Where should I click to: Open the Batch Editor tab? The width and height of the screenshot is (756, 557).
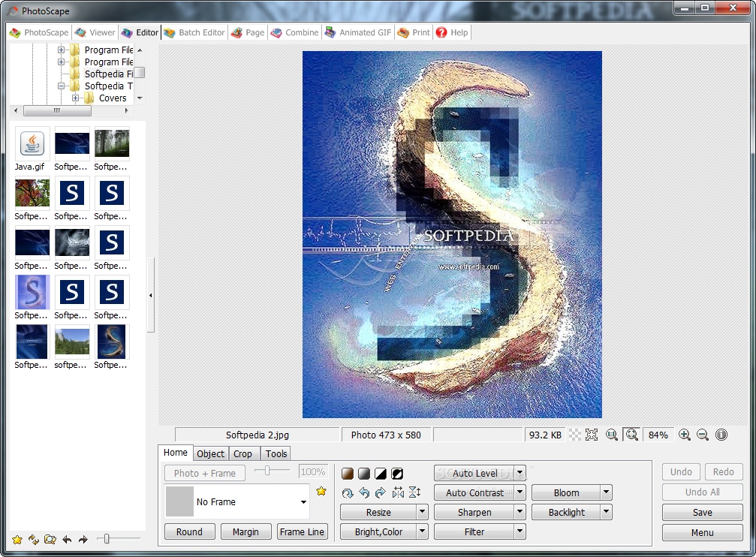coord(194,32)
